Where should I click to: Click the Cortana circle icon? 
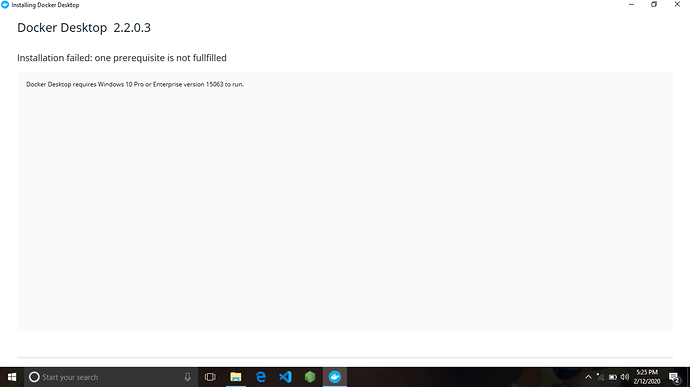34,377
